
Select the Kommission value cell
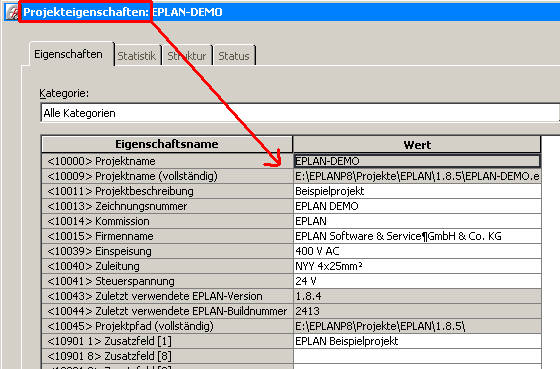tap(417, 221)
